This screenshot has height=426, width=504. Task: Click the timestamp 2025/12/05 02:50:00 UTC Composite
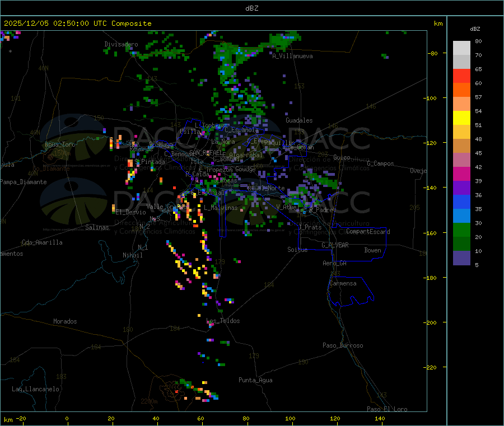pyautogui.click(x=77, y=24)
